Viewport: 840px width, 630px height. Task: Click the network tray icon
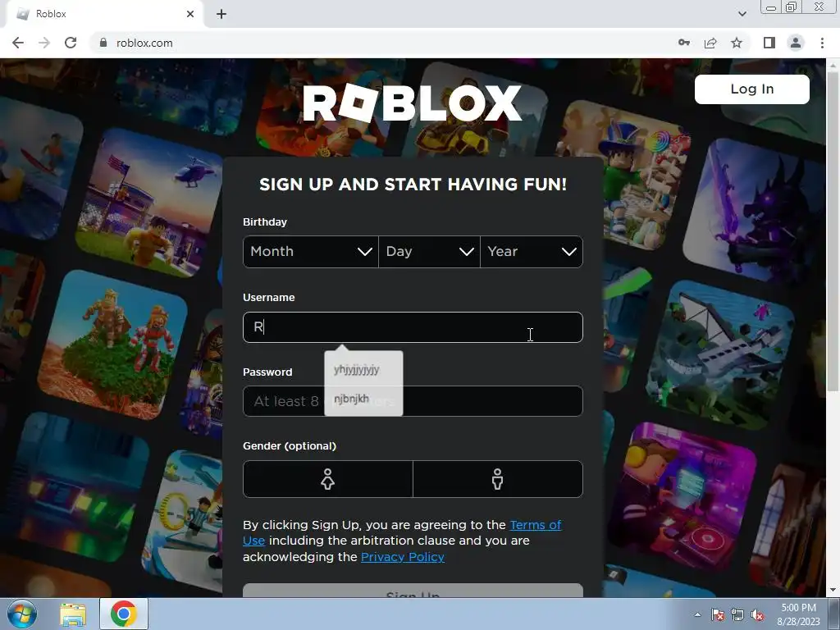(737, 614)
